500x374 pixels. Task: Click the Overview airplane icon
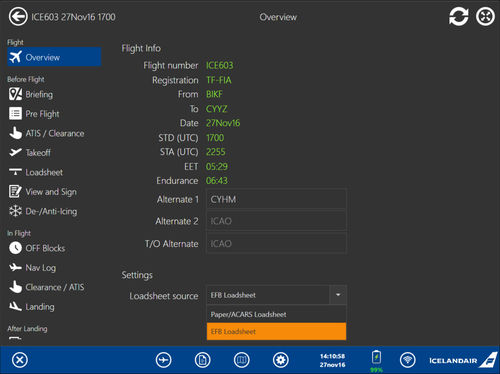[x=15, y=57]
